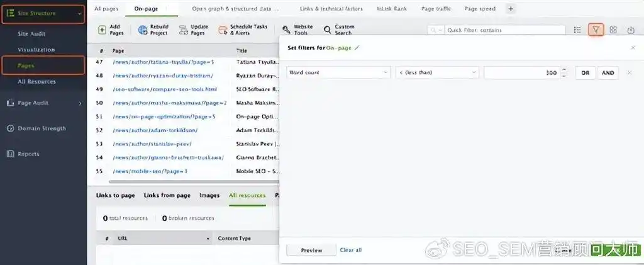Click the Quick Filter input field

point(484,30)
